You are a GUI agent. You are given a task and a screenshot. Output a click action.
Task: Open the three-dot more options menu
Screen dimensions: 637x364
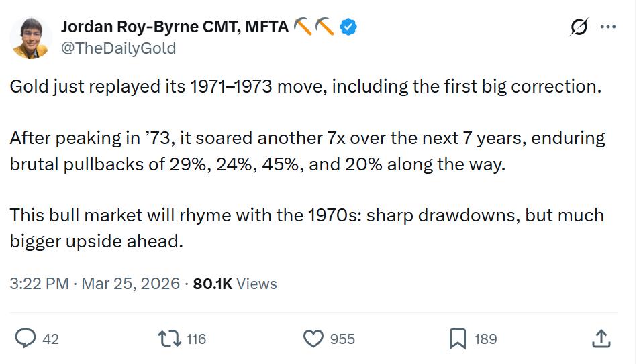[608, 27]
